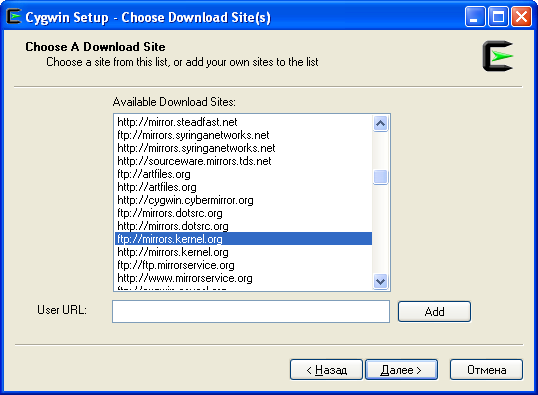Select http://cygwin.cybermirror.org mirror

[x=243, y=200]
